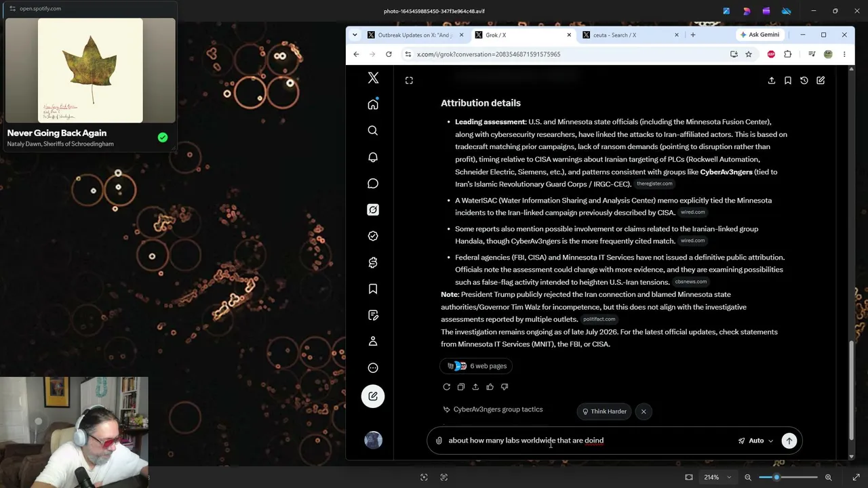Image resolution: width=868 pixels, height=488 pixels.
Task: Open the verified badge item in X sidebar
Action: tap(373, 236)
